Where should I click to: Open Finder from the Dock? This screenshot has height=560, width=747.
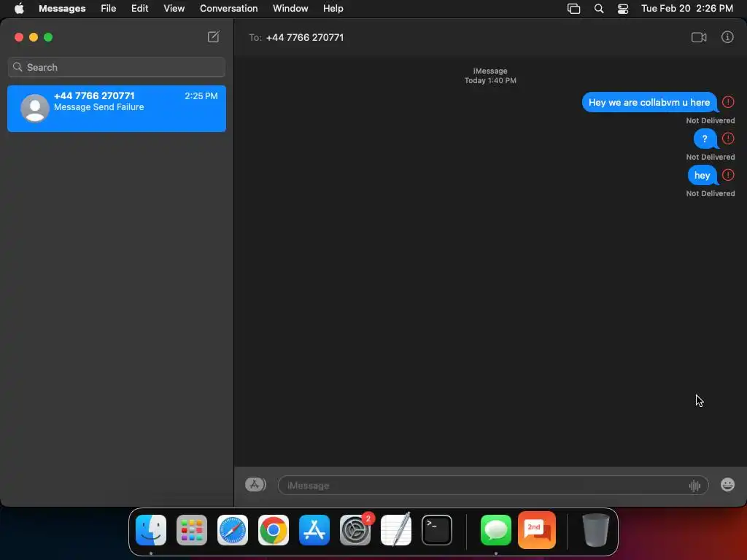coord(151,530)
